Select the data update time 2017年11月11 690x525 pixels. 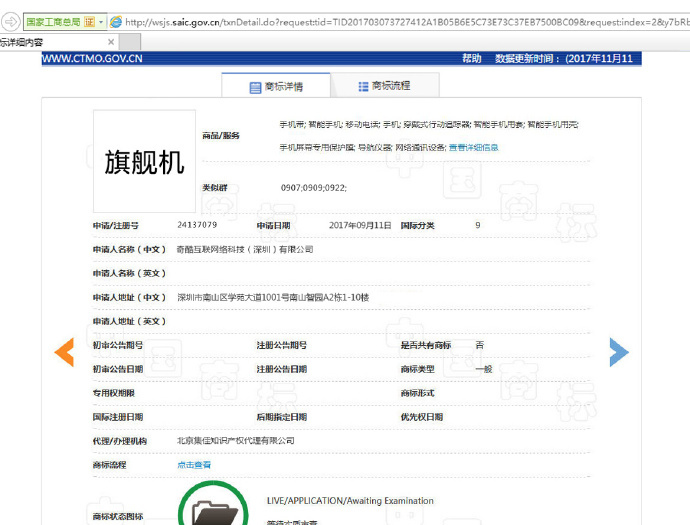[x=601, y=59]
